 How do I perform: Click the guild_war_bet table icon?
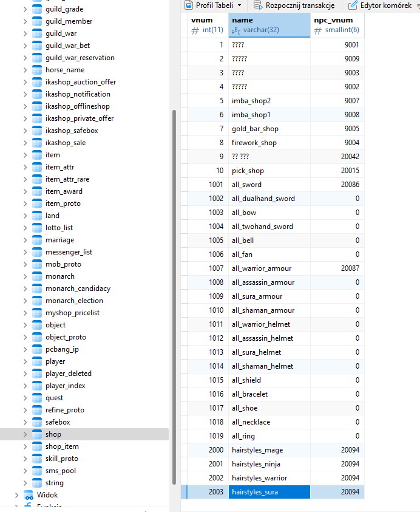37,46
